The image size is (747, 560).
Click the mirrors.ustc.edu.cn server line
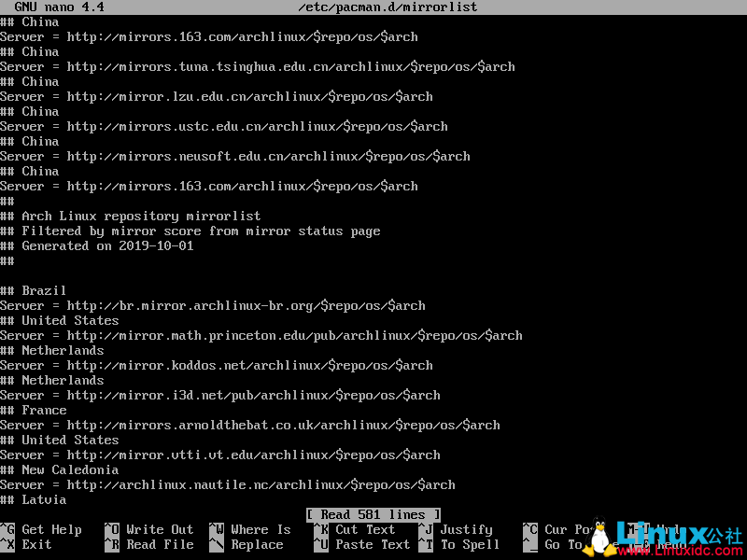coord(224,127)
